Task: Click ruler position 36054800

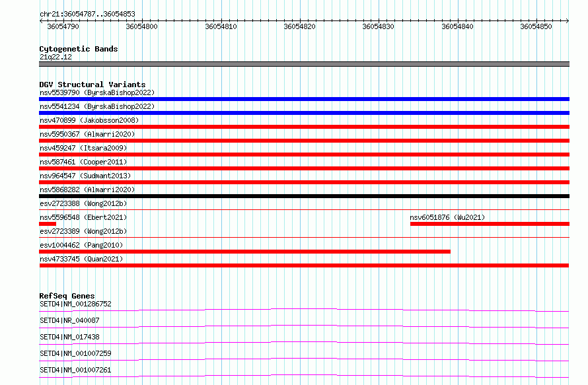Action: coord(142,26)
